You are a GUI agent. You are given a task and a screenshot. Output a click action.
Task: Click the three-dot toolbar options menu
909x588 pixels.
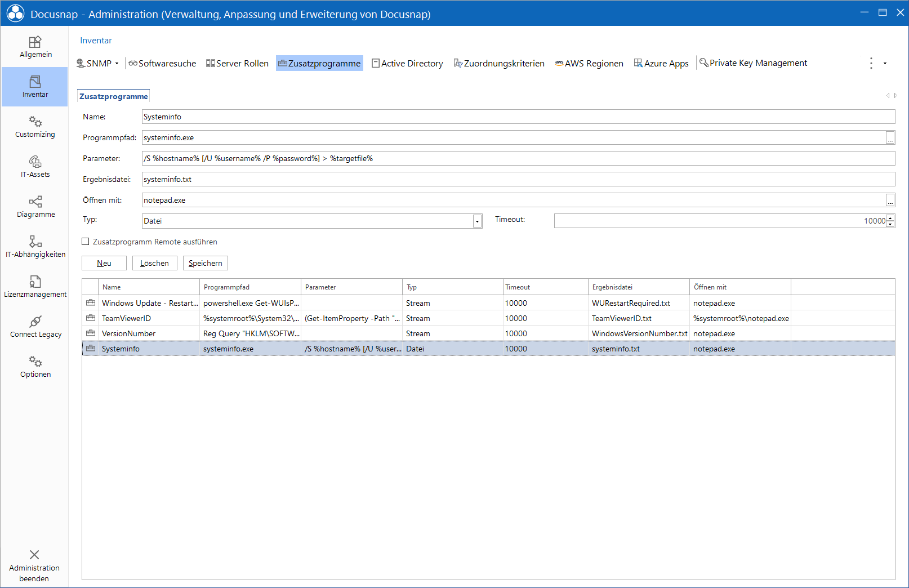(x=871, y=63)
